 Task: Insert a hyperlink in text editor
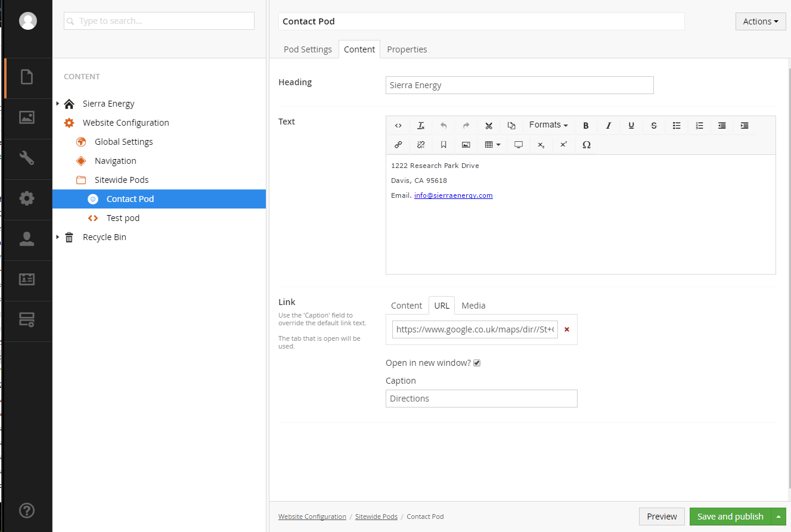coord(398,145)
